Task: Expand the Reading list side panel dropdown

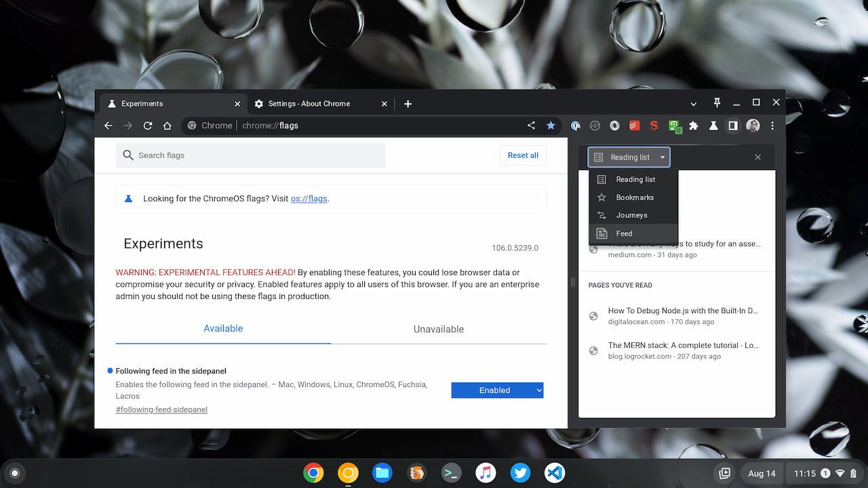Action: 629,157
